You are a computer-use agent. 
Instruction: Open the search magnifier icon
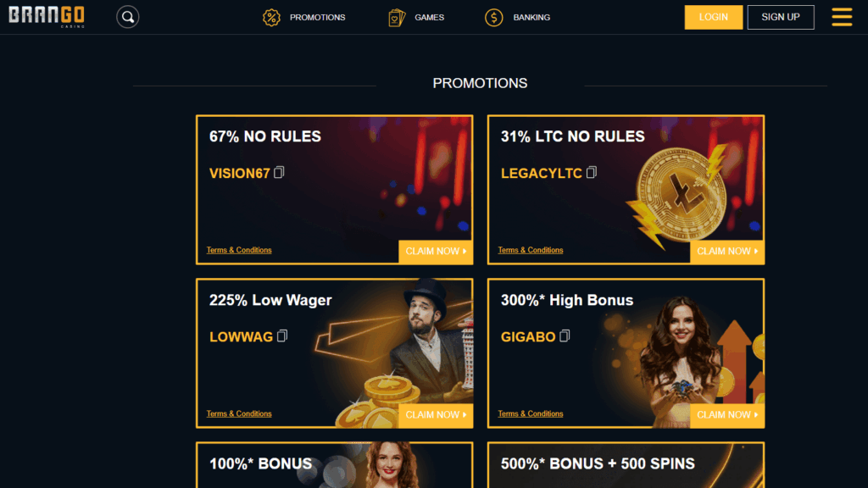127,17
